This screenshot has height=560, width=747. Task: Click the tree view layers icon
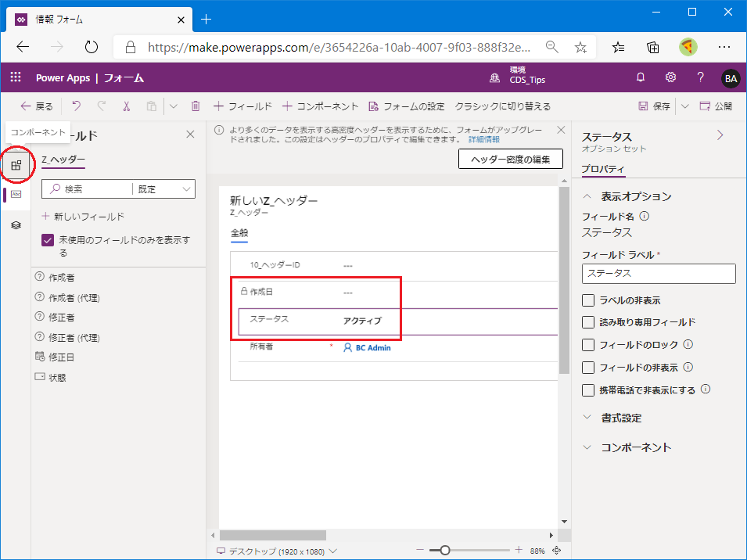coord(16,225)
